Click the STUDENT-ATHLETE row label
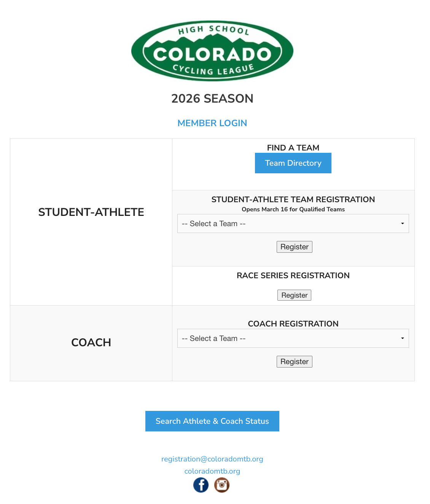This screenshot has height=504, width=430. pos(91,212)
